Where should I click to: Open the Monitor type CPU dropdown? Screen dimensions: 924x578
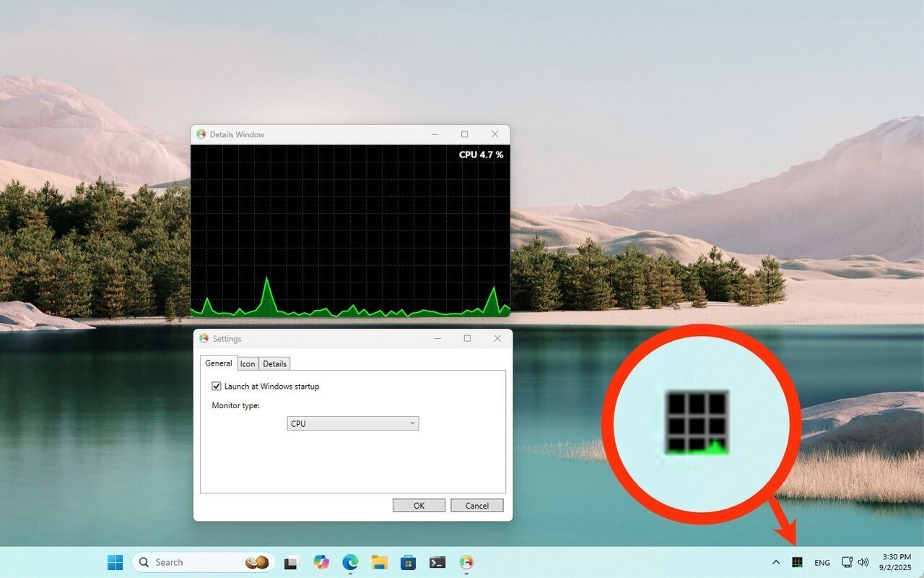point(352,423)
